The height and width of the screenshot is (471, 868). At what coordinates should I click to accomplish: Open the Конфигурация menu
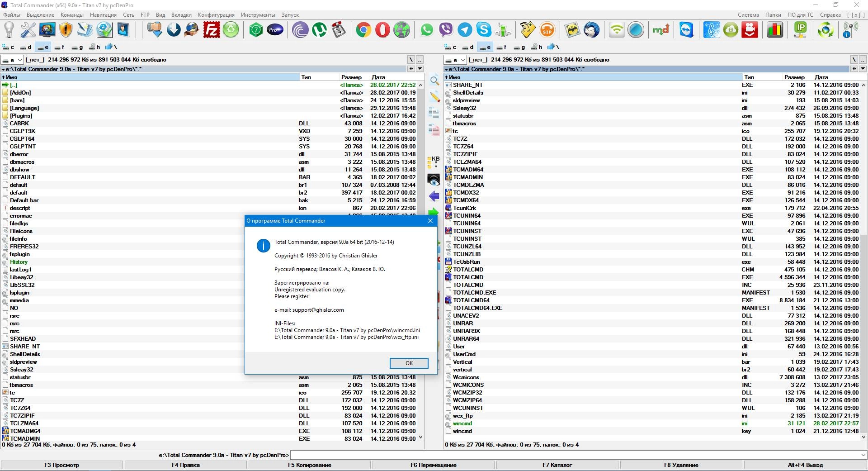coord(216,15)
